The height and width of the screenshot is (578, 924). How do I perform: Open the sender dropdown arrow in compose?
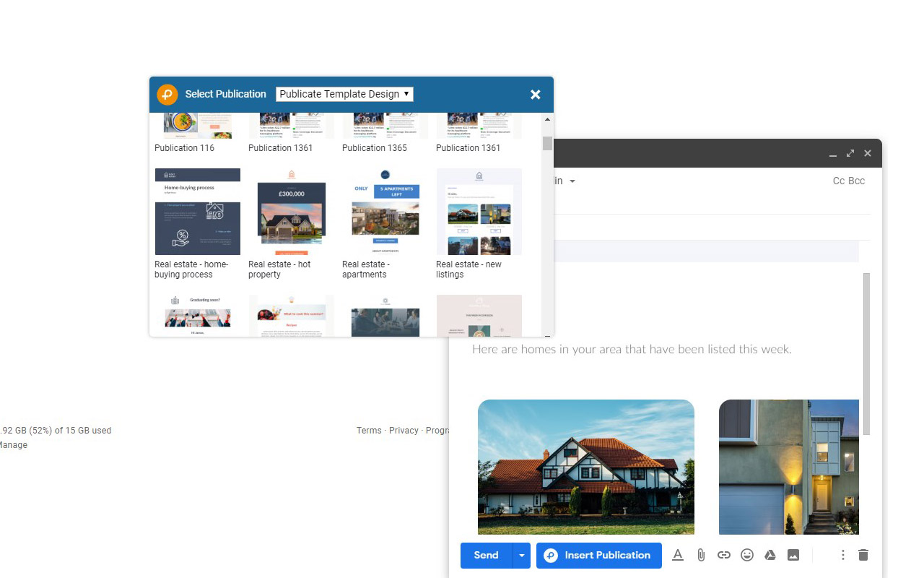coord(572,181)
